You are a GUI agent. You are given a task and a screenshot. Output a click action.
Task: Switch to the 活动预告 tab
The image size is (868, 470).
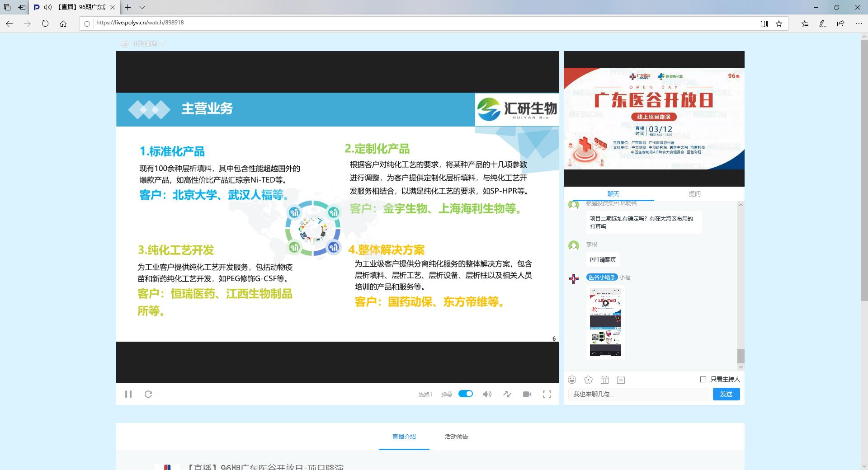(456, 437)
